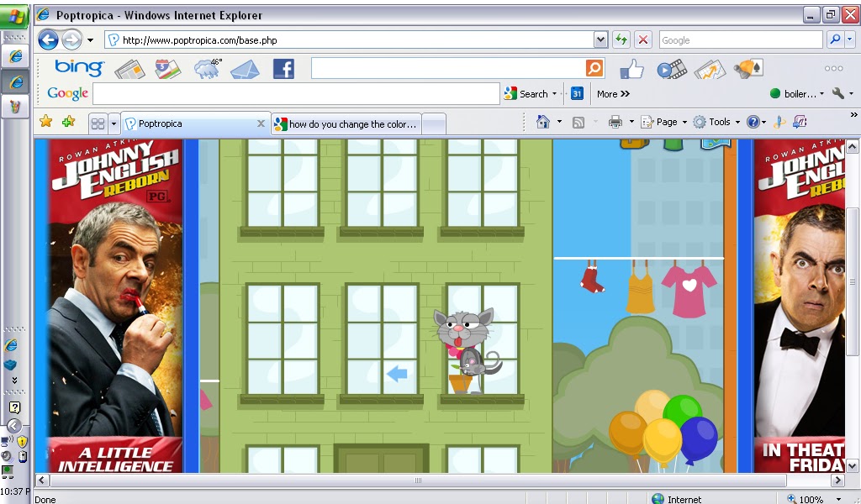Open the Quick Tabs grid icon
This screenshot has height=504, width=861.
pos(98,124)
